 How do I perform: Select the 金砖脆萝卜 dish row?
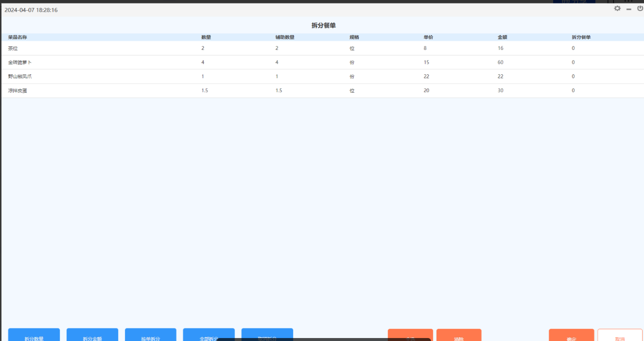(20, 63)
